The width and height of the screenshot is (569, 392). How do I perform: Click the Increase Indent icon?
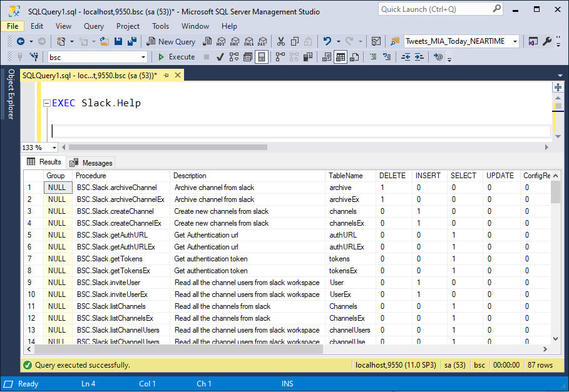coord(419,57)
